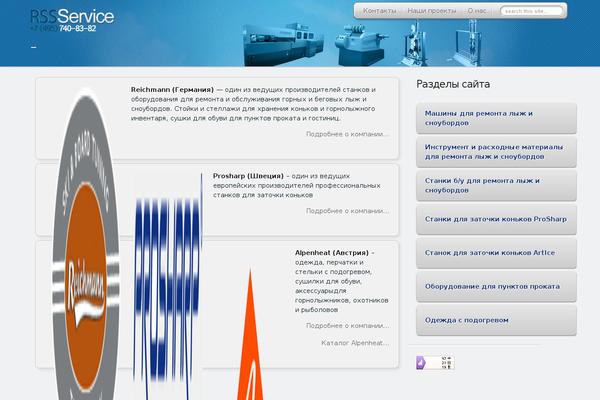Open the О нас menu item
This screenshot has height=400, width=600.
point(477,11)
